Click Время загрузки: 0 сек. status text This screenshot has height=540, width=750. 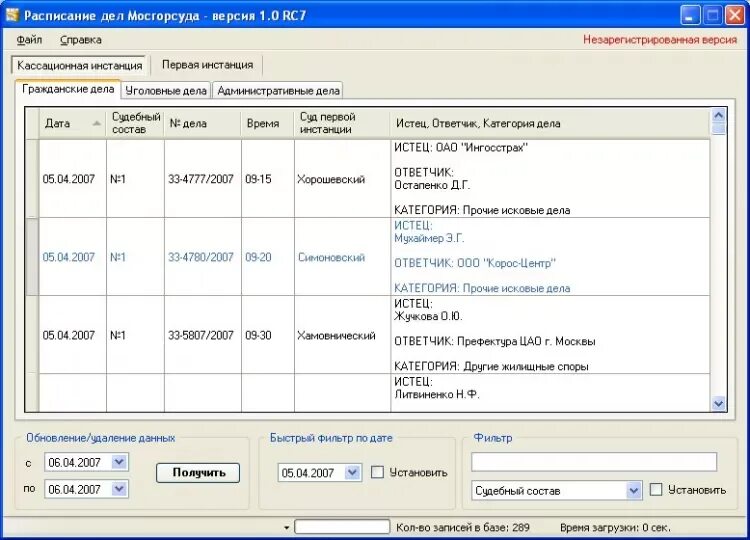pos(615,528)
